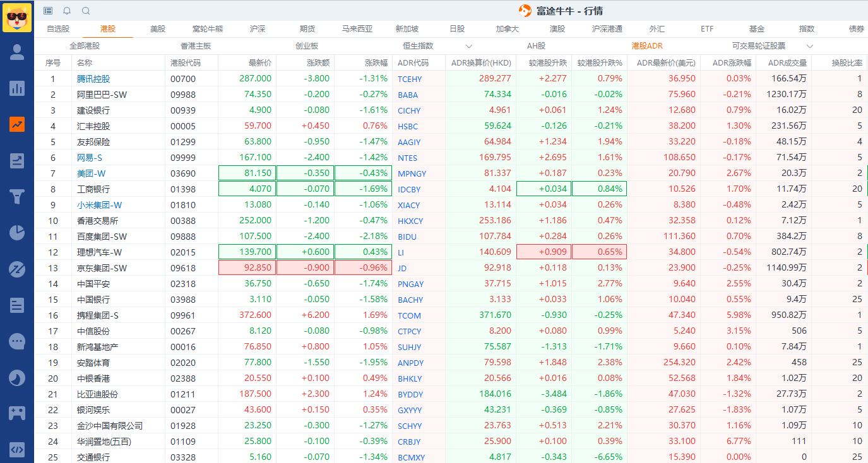
Task: Select the 全部港股 filter
Action: (85, 46)
